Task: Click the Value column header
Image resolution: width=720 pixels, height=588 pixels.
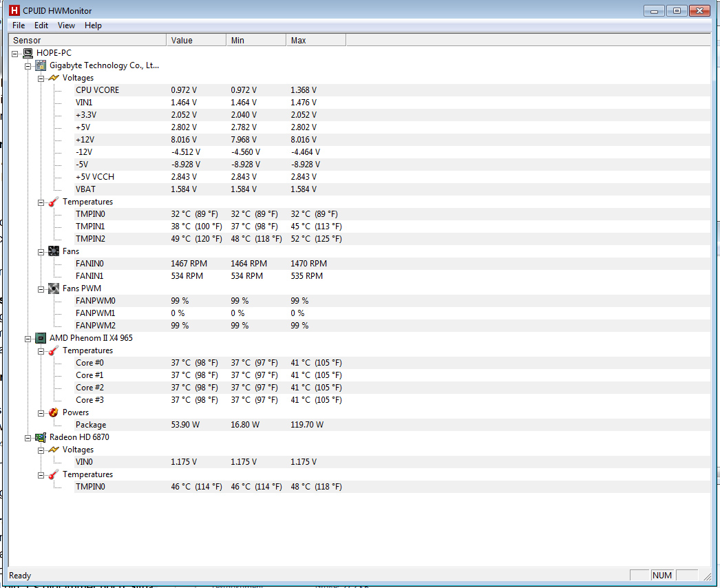Action: [196, 40]
